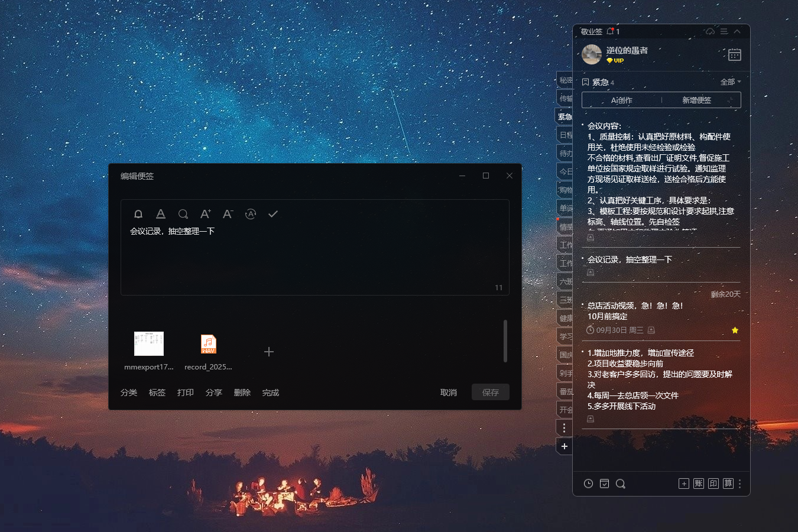Set a reminder with the bell icon in editor
Viewport: 798px width, 532px height.
point(138,214)
